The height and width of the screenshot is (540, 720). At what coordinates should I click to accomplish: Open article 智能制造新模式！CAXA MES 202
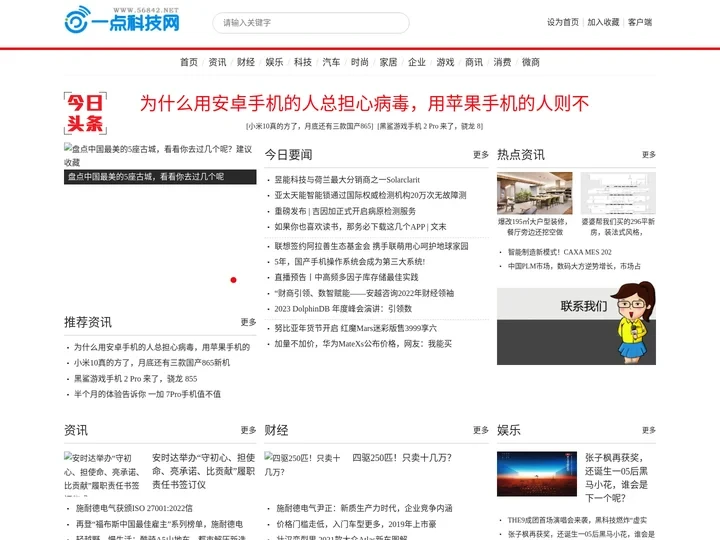pos(559,252)
